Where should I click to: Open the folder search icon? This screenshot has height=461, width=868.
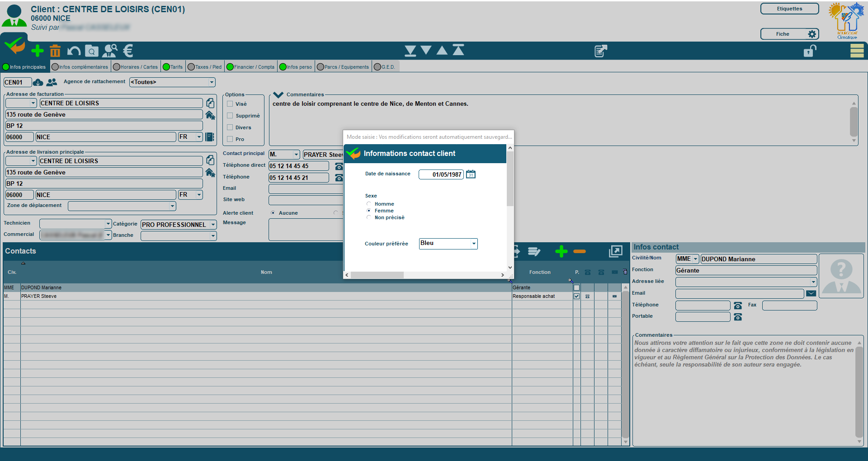pos(92,51)
